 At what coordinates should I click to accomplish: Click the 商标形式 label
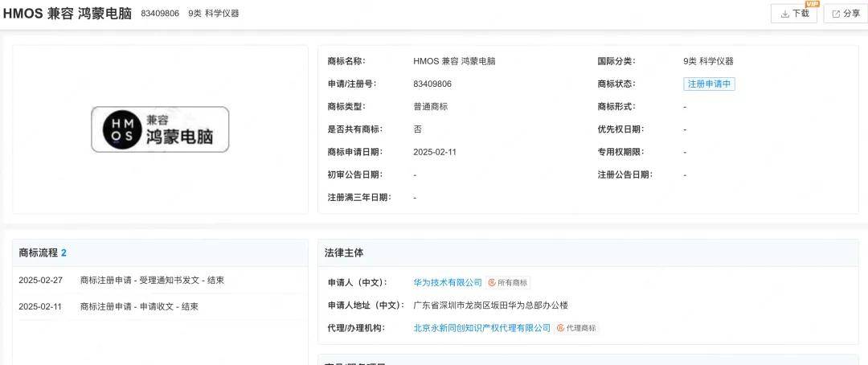tap(616, 107)
